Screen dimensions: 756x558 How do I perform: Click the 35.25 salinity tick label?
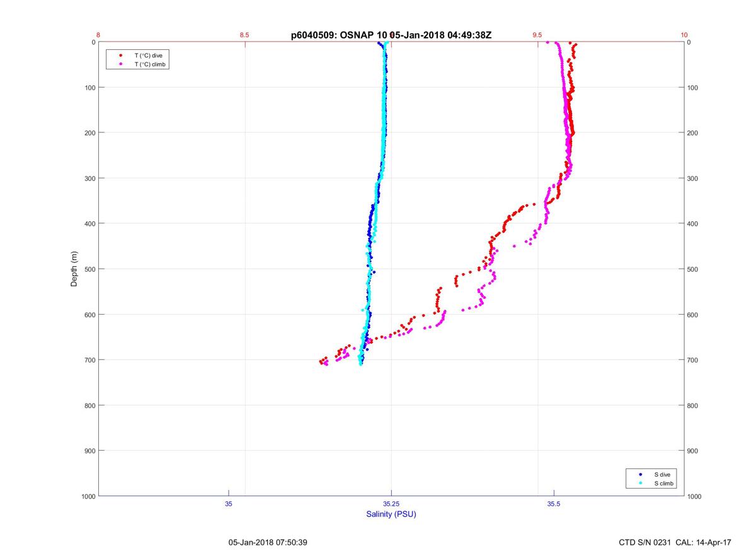(x=391, y=504)
